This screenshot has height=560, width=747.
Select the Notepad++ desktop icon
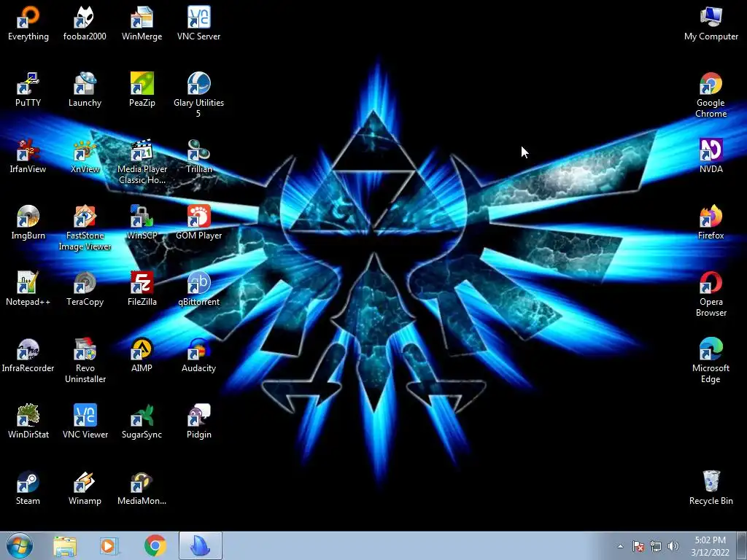click(x=28, y=289)
